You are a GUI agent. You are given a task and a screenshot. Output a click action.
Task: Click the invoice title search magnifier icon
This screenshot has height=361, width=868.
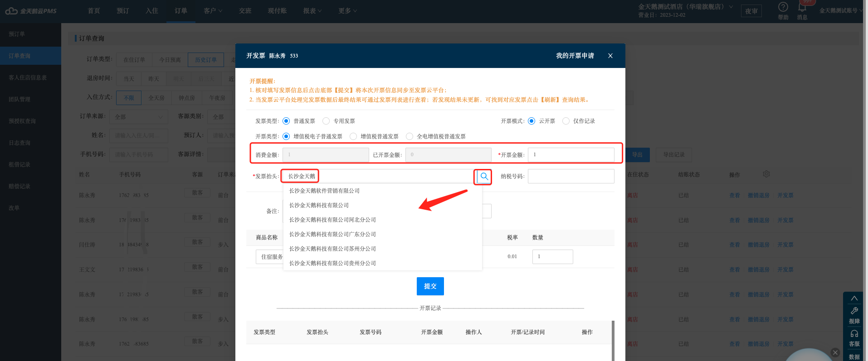483,176
